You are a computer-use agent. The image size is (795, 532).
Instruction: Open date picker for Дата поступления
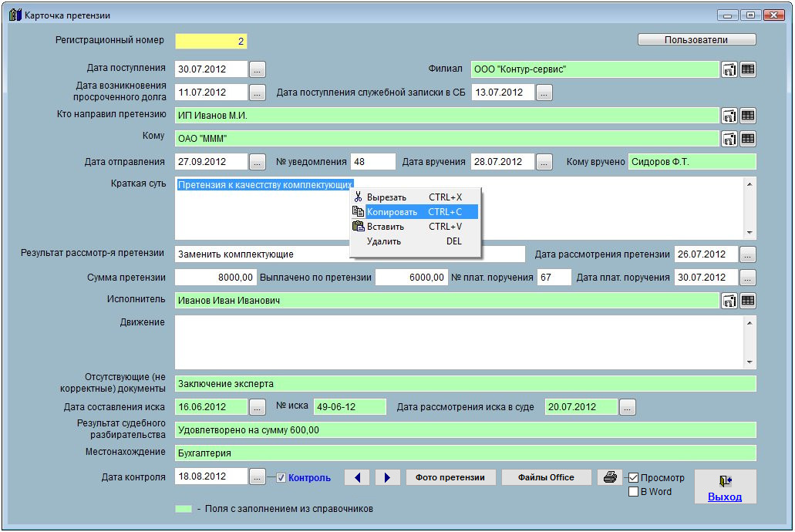(x=258, y=69)
